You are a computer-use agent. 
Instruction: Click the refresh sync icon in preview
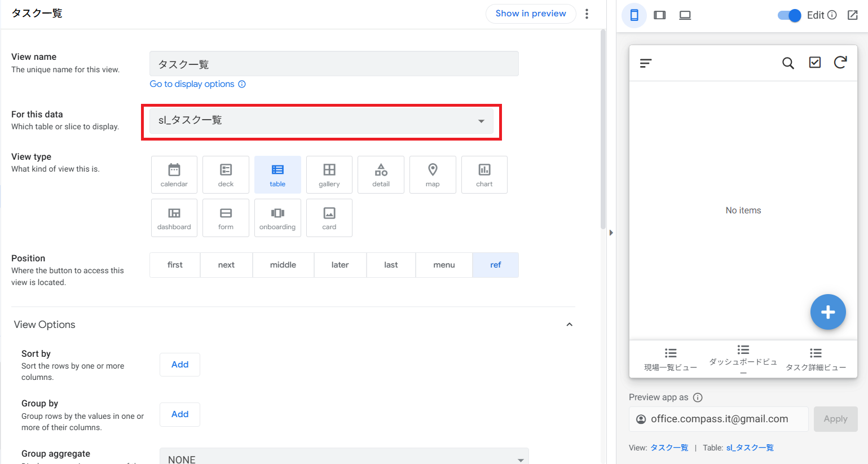click(x=840, y=63)
